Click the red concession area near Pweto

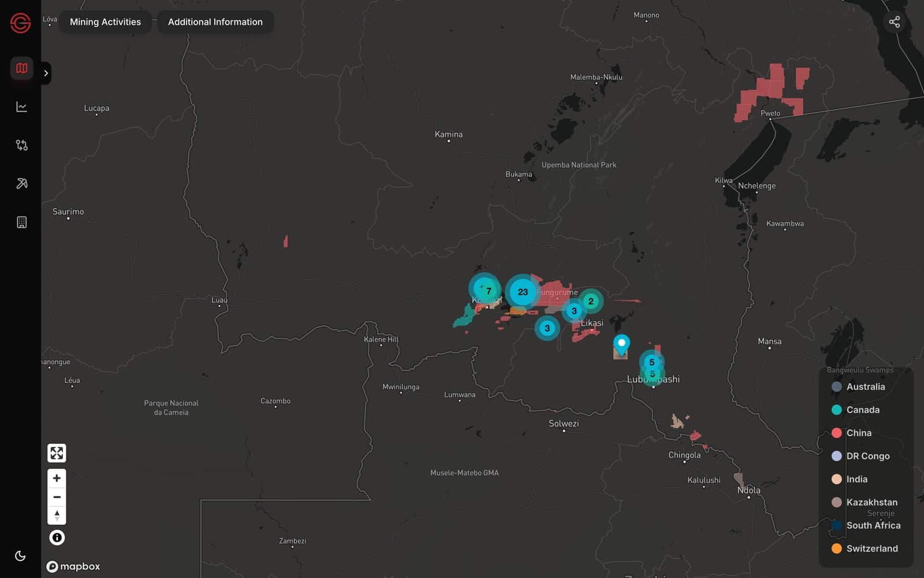click(x=771, y=87)
